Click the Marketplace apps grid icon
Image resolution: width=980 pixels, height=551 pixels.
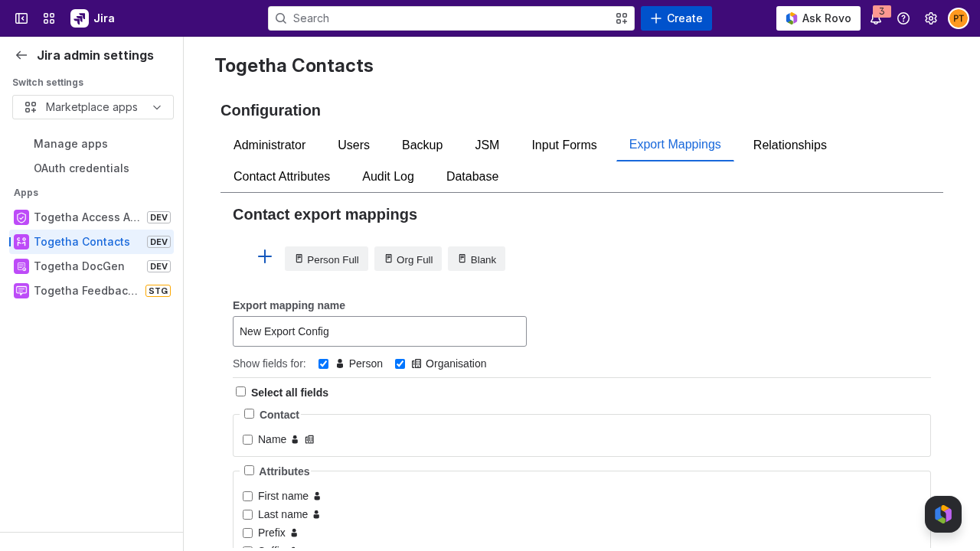pyautogui.click(x=31, y=107)
